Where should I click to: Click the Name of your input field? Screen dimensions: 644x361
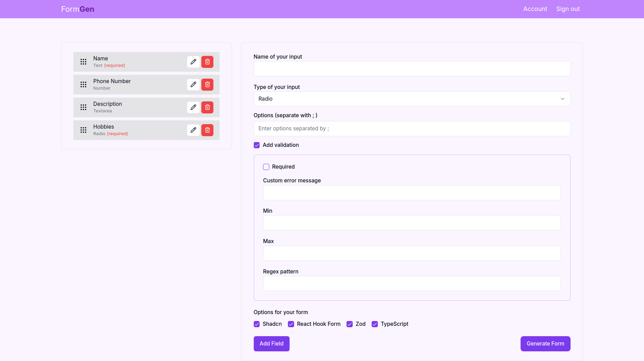[x=412, y=69]
